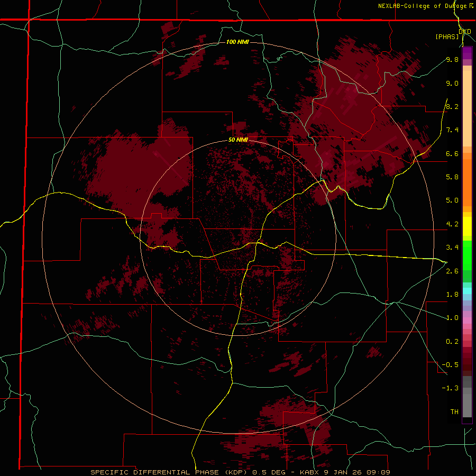476x476 pixels.
Task: Click the TH threshold label in legend
Action: (454, 412)
